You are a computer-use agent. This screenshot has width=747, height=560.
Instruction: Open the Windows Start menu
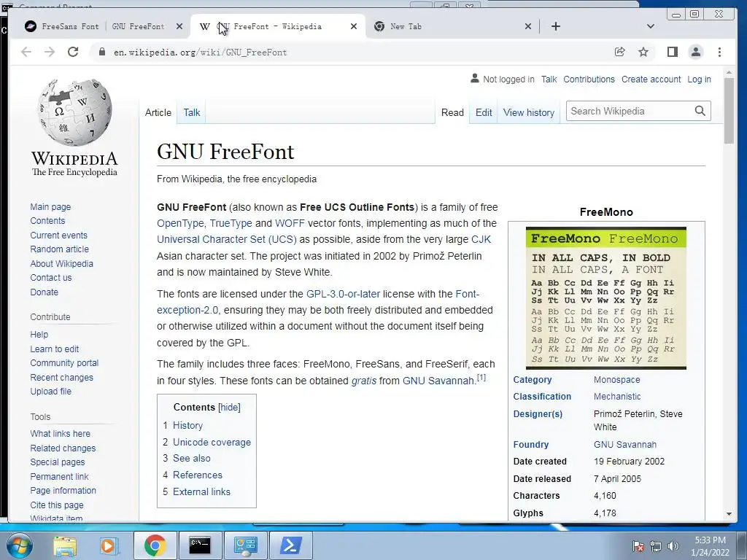pos(18,545)
